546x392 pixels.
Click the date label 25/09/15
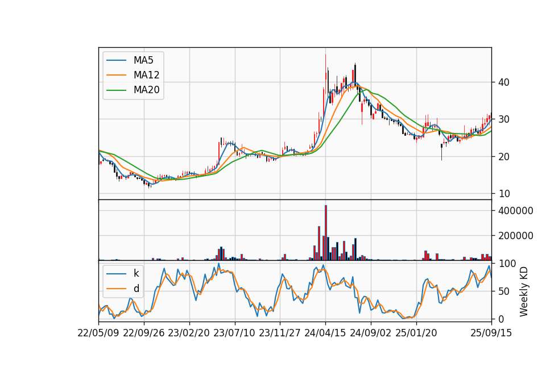click(491, 333)
